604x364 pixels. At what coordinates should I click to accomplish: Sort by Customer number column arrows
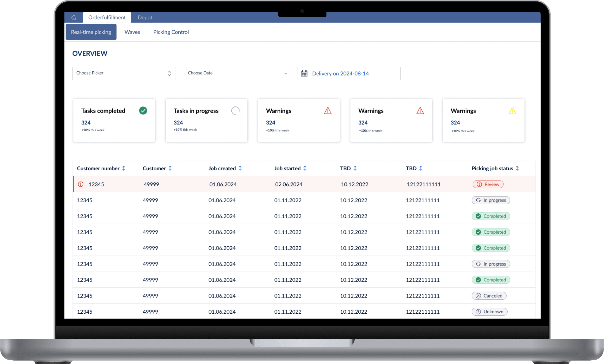click(124, 168)
